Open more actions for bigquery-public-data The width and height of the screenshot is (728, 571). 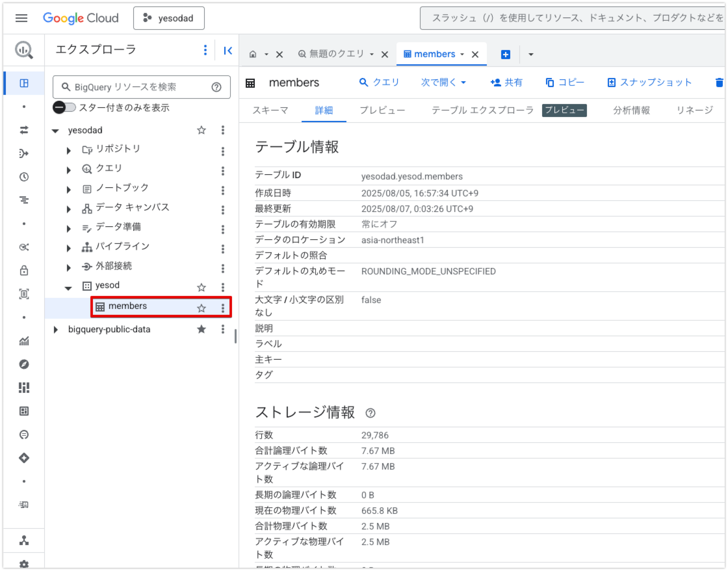[x=223, y=329]
